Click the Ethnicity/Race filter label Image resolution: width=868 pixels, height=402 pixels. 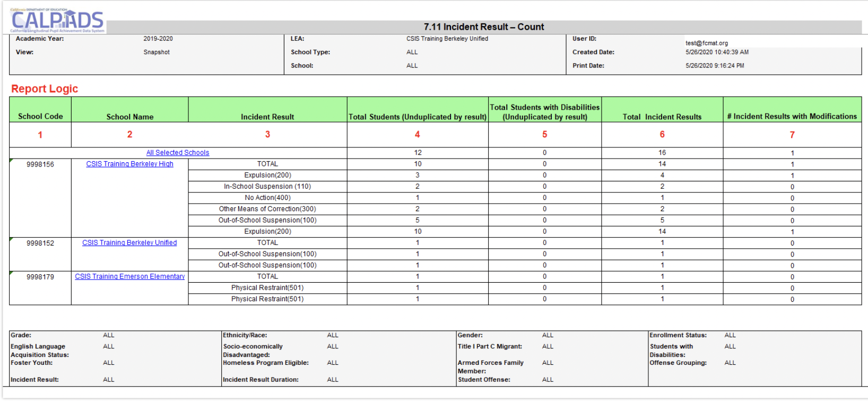[x=245, y=335]
